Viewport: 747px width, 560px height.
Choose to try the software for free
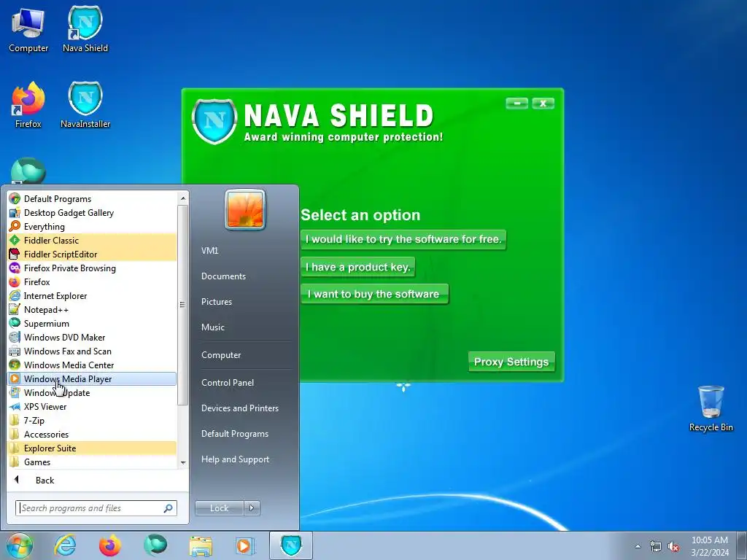pyautogui.click(x=403, y=239)
